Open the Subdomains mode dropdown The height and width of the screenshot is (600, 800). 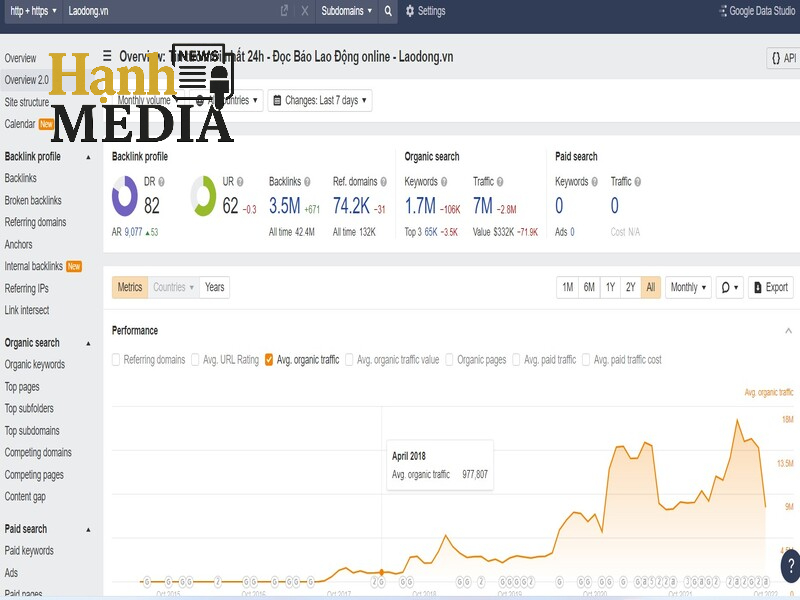point(346,11)
